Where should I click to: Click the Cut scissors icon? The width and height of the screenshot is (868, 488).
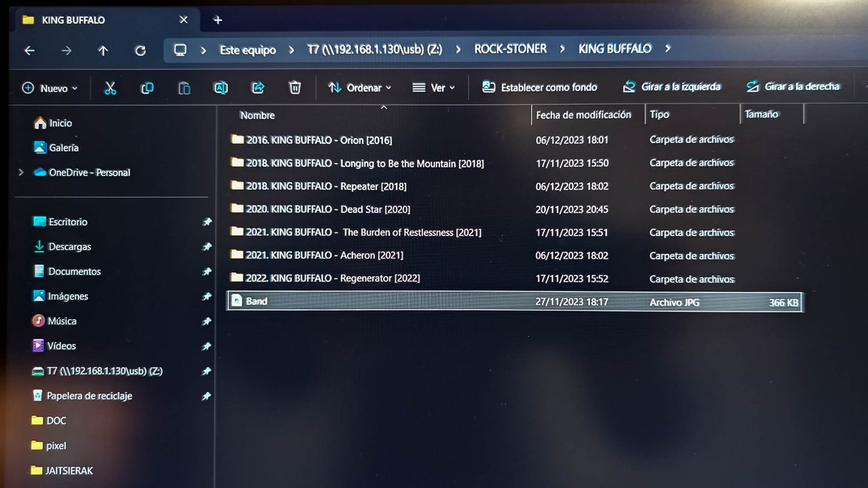coord(111,88)
